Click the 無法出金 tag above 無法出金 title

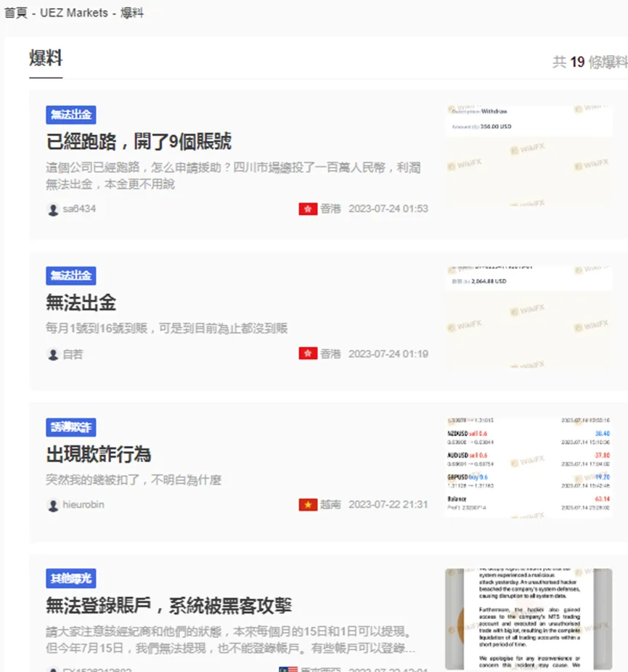pos(71,275)
